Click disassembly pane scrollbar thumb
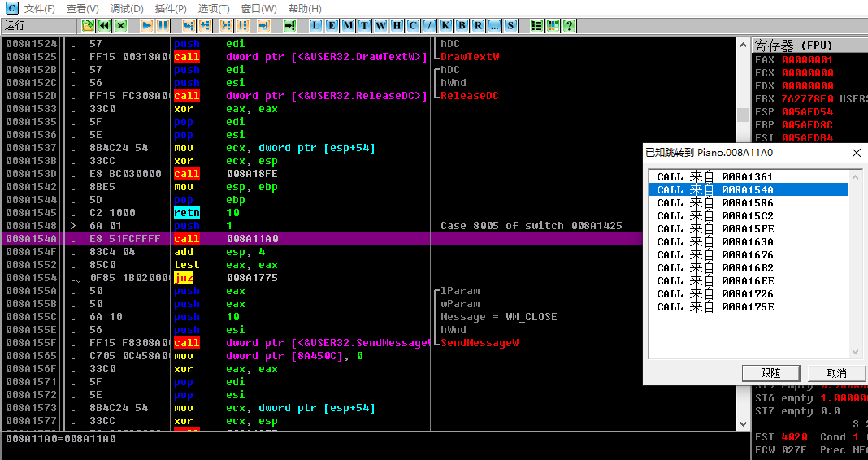Image resolution: width=868 pixels, height=460 pixels. tap(744, 115)
